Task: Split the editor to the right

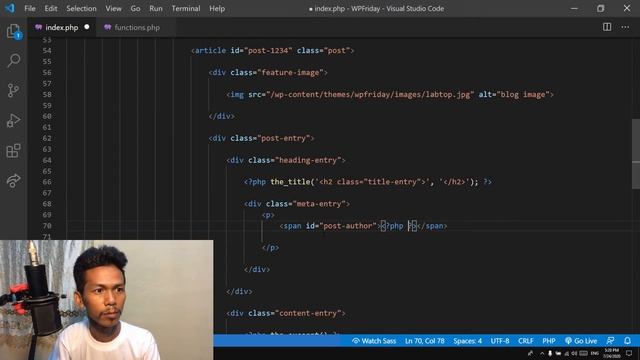Action: 607,27
